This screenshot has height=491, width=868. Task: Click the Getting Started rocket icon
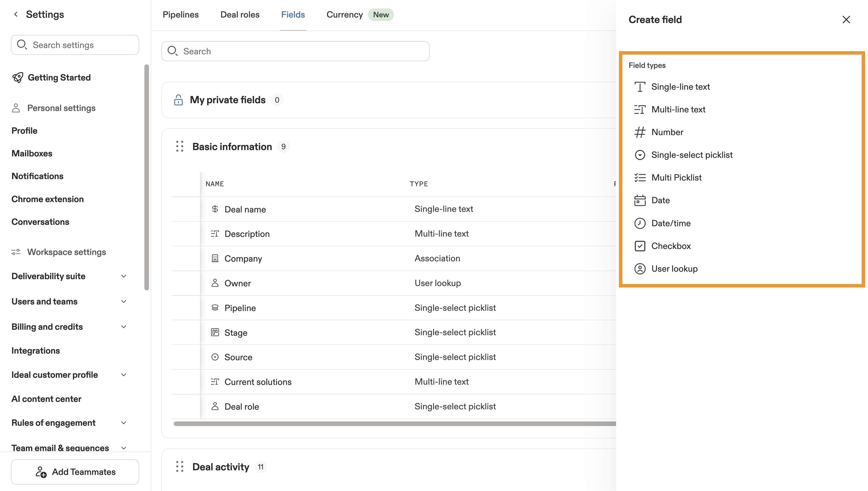click(x=18, y=78)
